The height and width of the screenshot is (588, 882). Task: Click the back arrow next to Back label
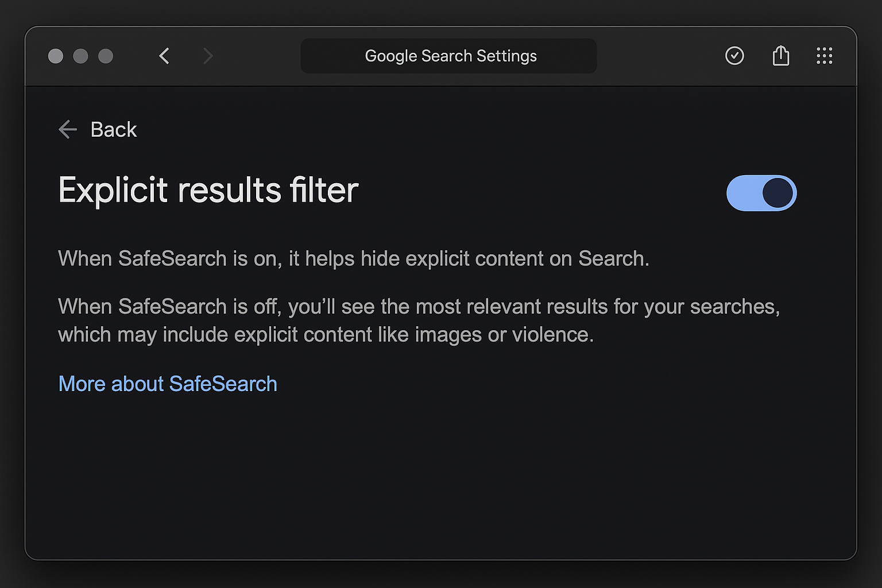pos(67,129)
